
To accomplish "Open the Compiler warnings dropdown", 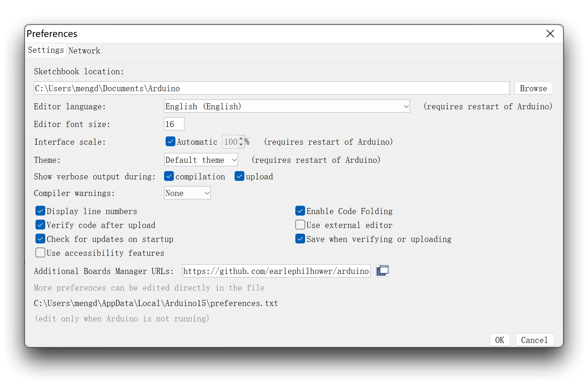I will pyautogui.click(x=187, y=193).
